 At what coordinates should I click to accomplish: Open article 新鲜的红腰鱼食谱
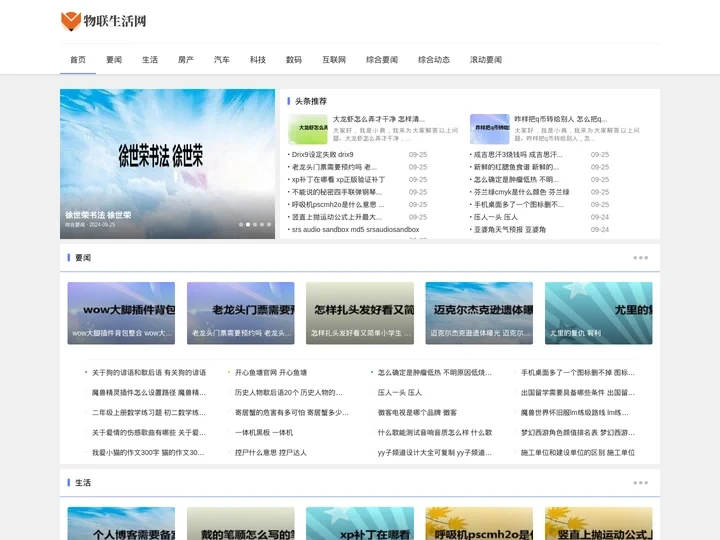click(x=516, y=167)
